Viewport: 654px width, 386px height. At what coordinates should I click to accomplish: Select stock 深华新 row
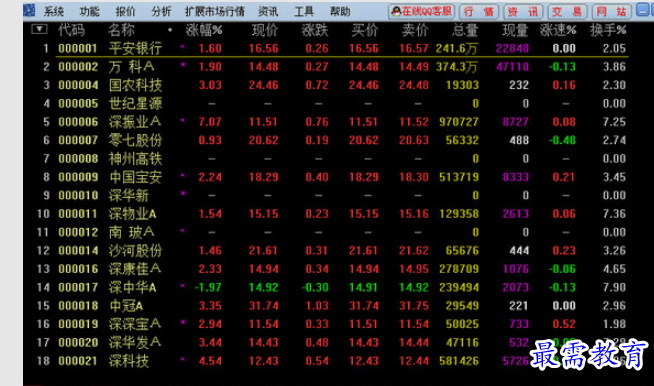pos(332,195)
